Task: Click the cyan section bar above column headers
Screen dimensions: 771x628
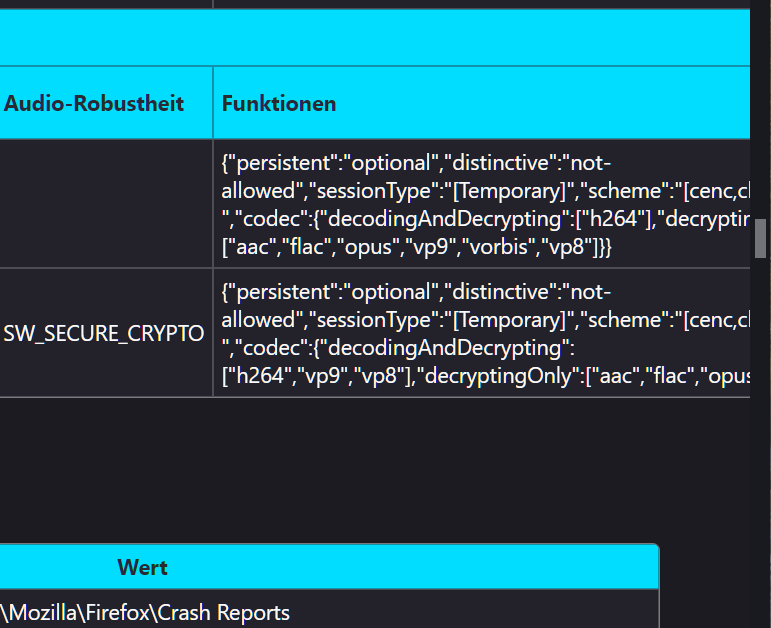Action: 375,37
